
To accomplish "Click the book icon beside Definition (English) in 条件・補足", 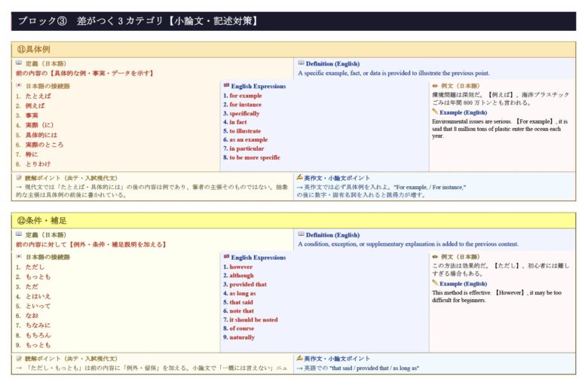I will click(302, 234).
